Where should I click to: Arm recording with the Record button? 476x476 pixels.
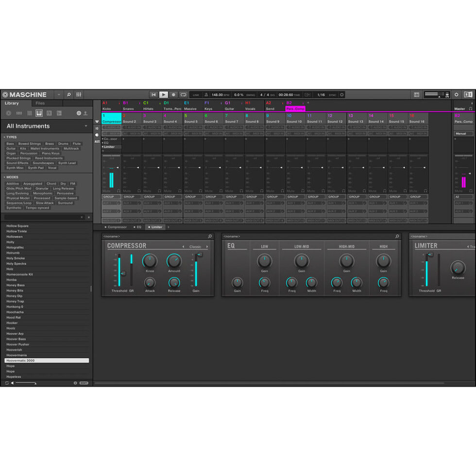(173, 95)
